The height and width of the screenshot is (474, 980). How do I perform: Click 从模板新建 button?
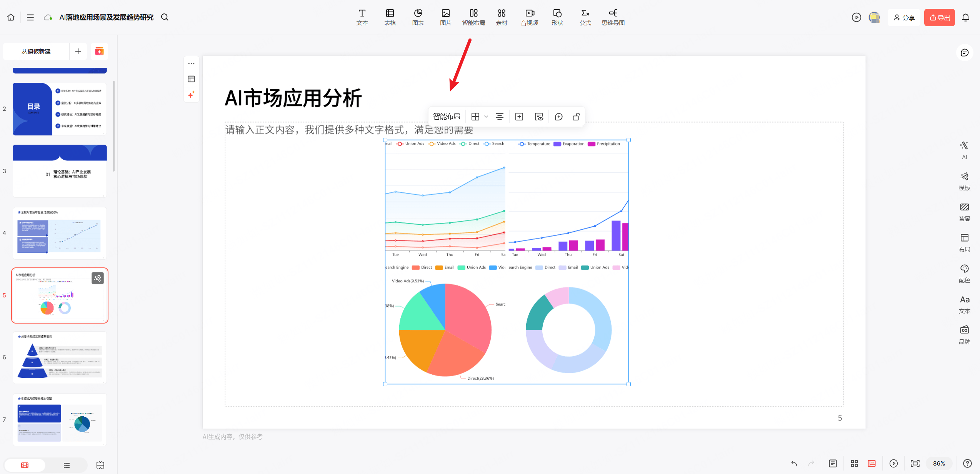[x=36, y=51]
